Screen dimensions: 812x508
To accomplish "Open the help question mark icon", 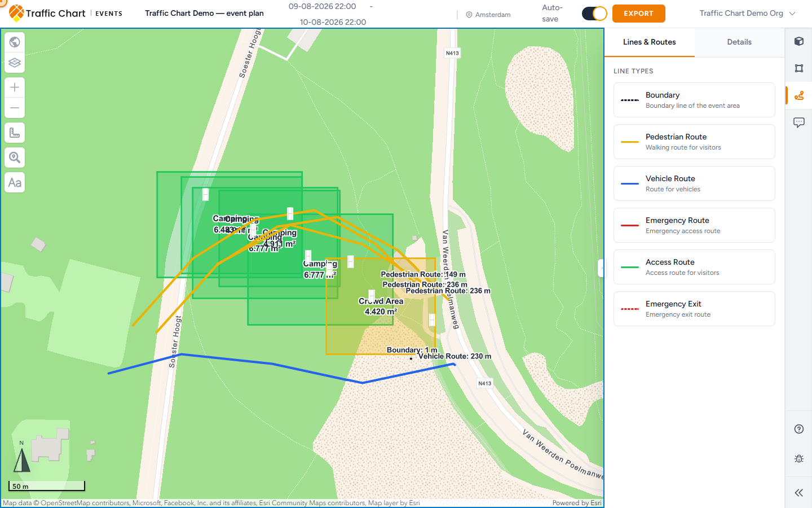I will click(x=799, y=429).
